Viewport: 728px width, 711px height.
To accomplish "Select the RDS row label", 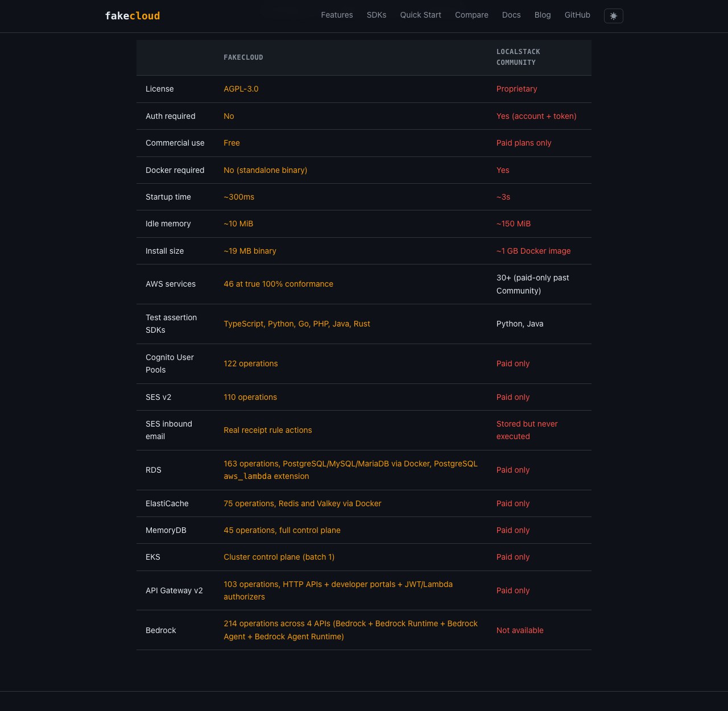I will pos(154,470).
